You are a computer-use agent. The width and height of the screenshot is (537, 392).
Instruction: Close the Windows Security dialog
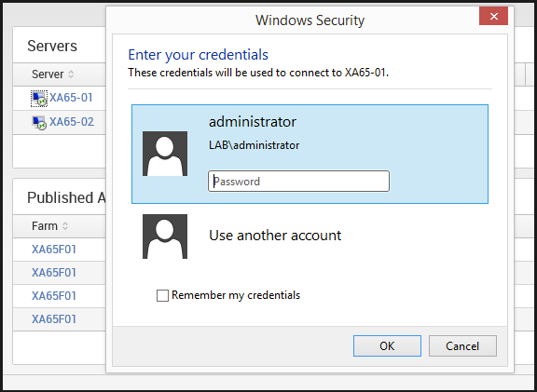pos(493,16)
